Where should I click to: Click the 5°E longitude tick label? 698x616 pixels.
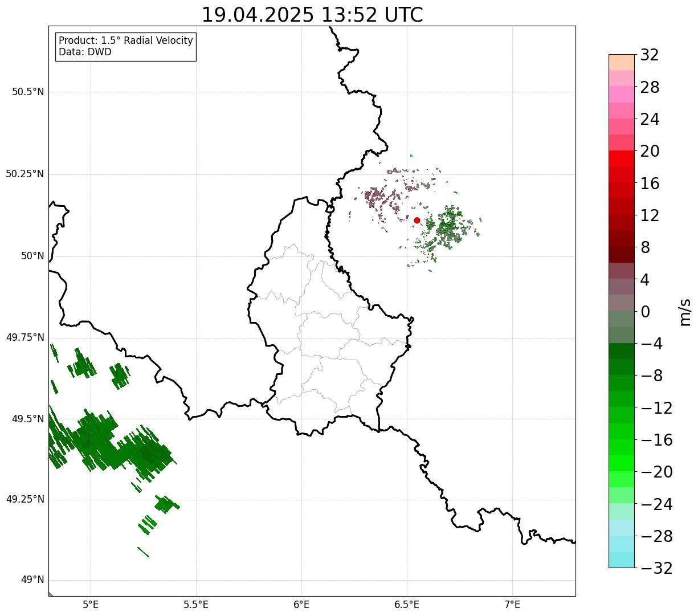[91, 604]
